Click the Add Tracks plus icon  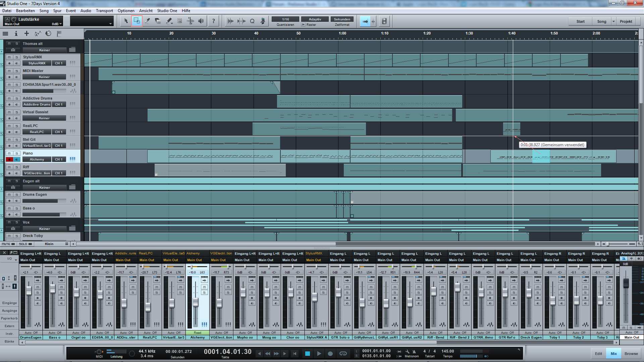[x=26, y=34]
